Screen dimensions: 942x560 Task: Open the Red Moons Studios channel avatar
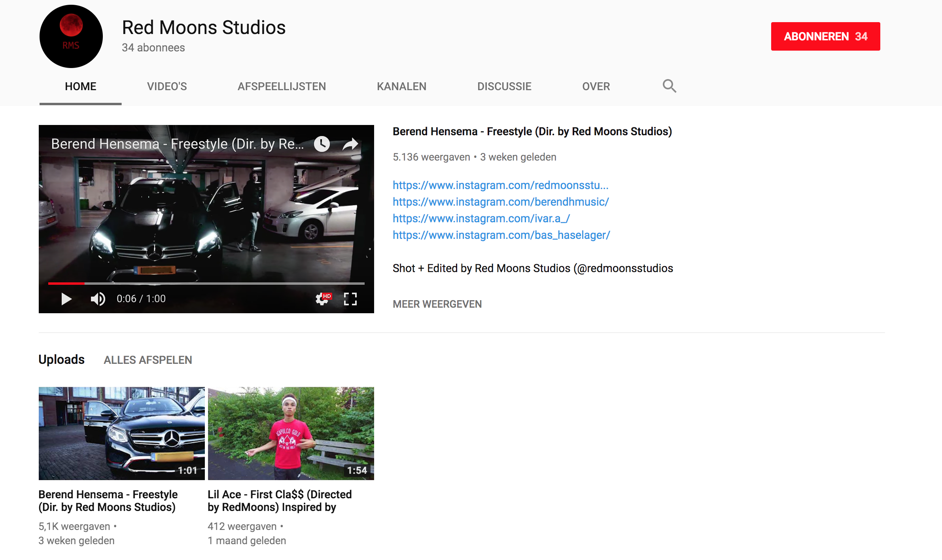71,36
